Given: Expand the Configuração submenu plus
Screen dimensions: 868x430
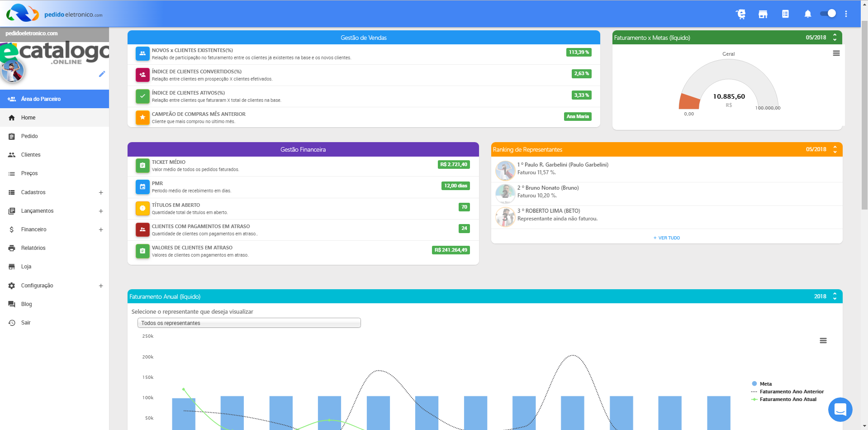Looking at the screenshot, I should point(101,286).
